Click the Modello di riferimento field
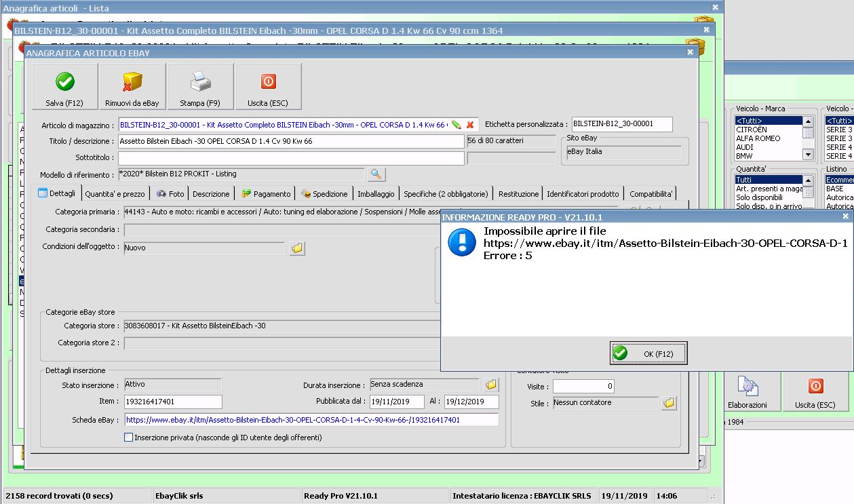 [241, 174]
